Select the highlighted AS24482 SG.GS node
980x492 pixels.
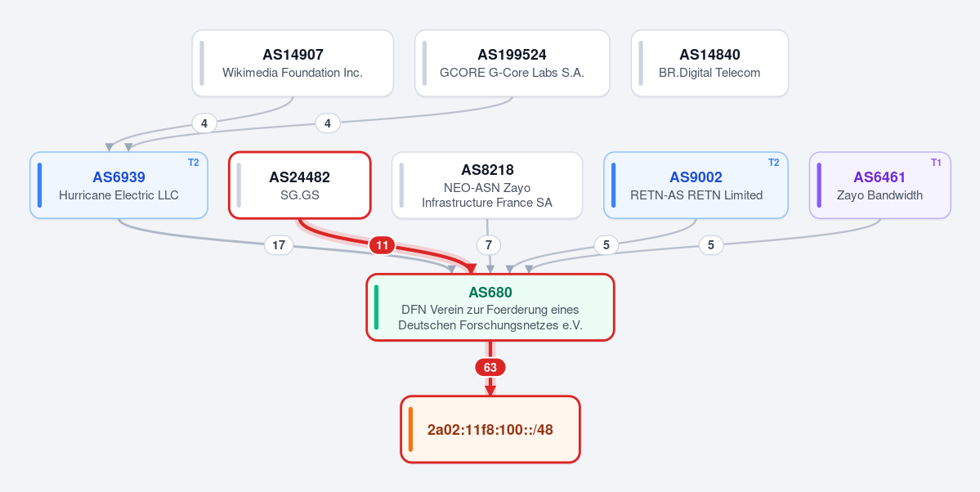tap(300, 186)
